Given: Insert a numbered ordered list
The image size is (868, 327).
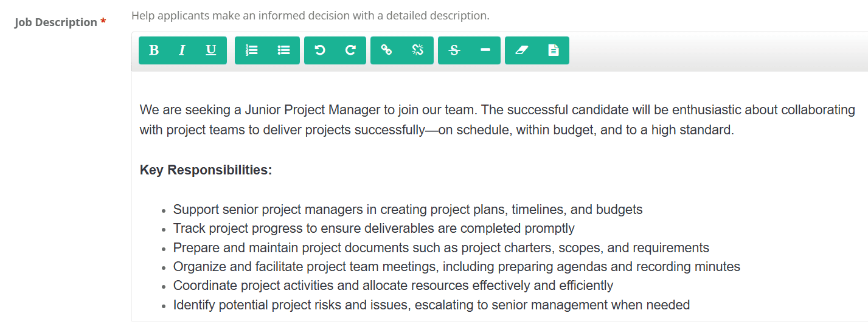Looking at the screenshot, I should (x=251, y=50).
